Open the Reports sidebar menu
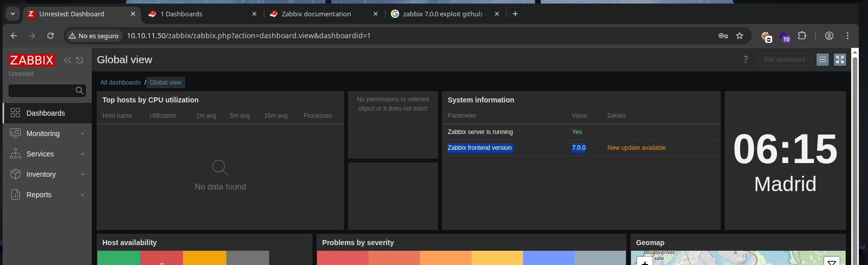The height and width of the screenshot is (265, 868). pos(39,195)
